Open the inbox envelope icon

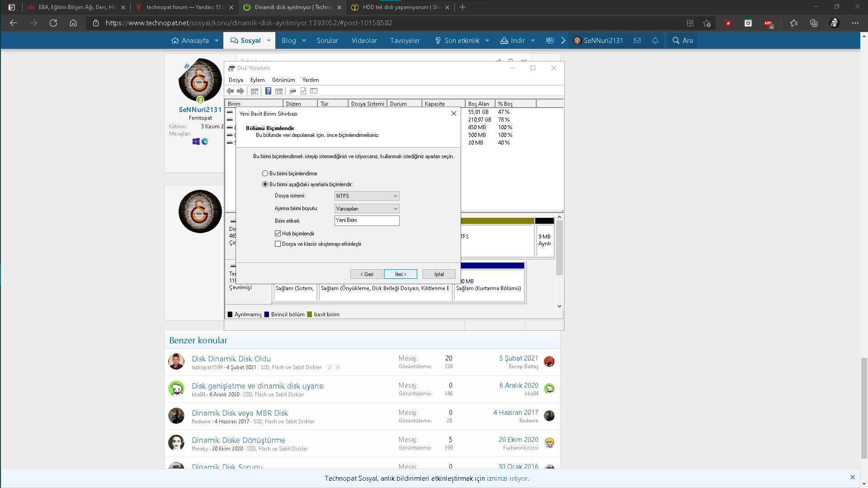[637, 41]
